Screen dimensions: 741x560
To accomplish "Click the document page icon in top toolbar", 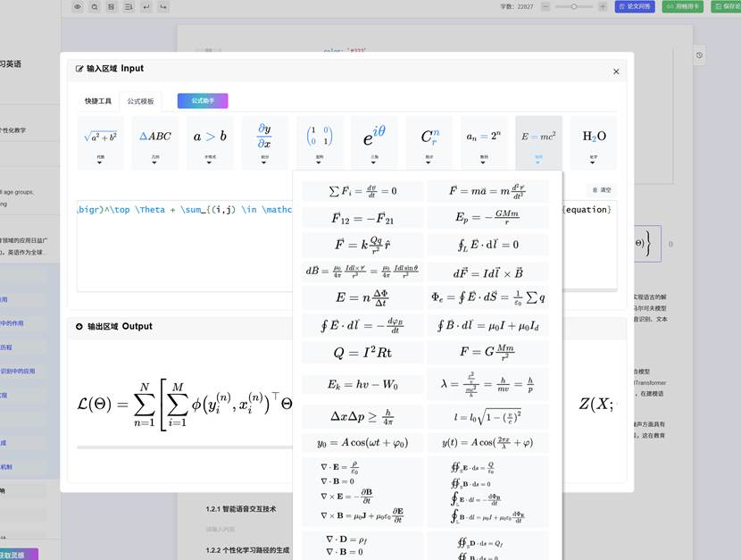I will coord(111,6).
